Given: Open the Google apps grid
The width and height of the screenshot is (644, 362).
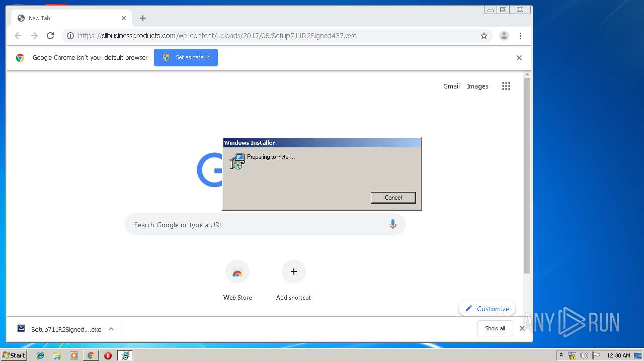Looking at the screenshot, I should pos(506,86).
